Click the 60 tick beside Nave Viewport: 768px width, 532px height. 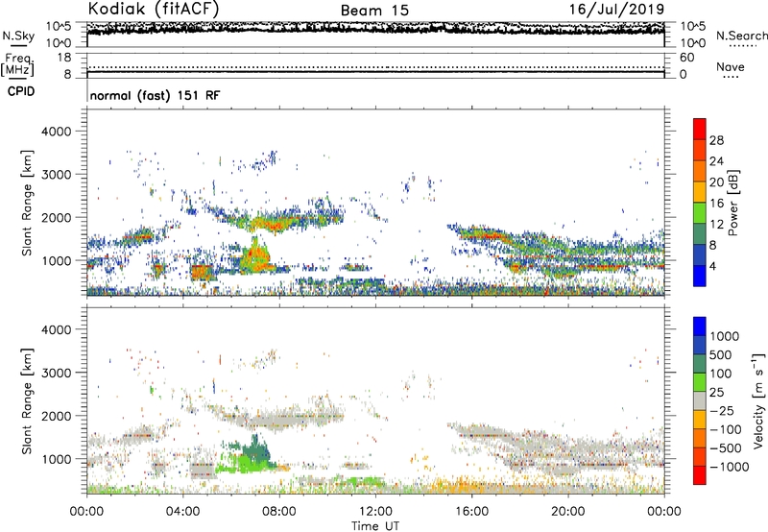(686, 58)
